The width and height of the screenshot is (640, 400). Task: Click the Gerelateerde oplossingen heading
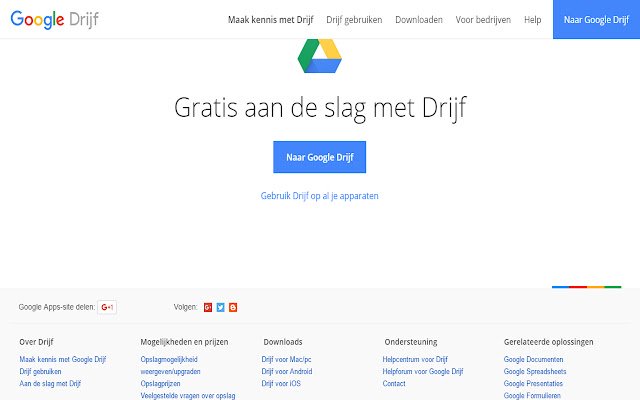pyautogui.click(x=549, y=342)
